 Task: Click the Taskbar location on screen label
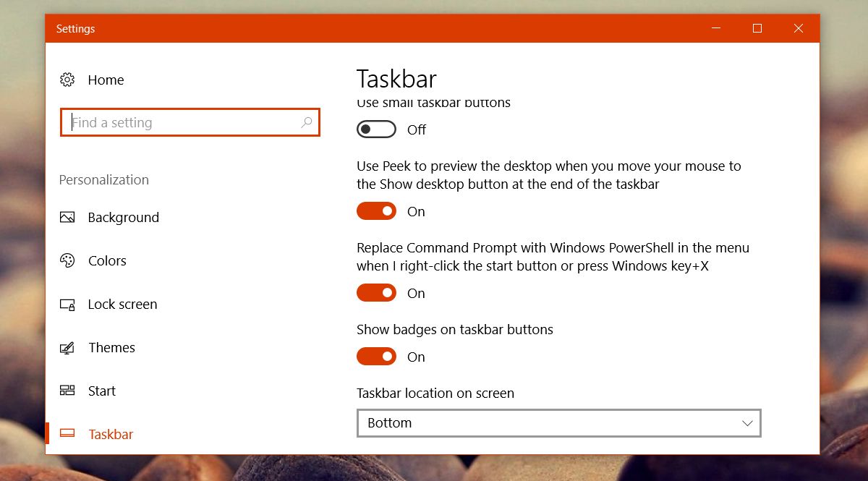coord(435,393)
